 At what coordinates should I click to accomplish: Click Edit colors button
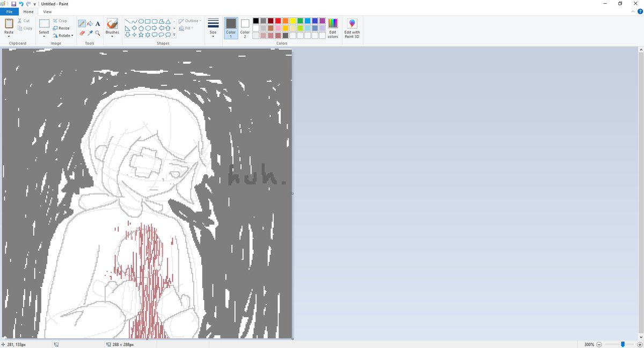tap(333, 28)
